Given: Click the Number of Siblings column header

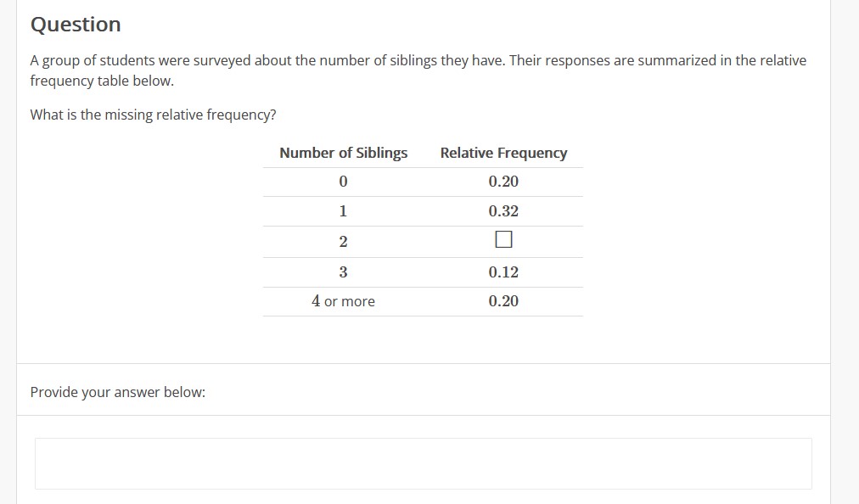Looking at the screenshot, I should (x=343, y=153).
